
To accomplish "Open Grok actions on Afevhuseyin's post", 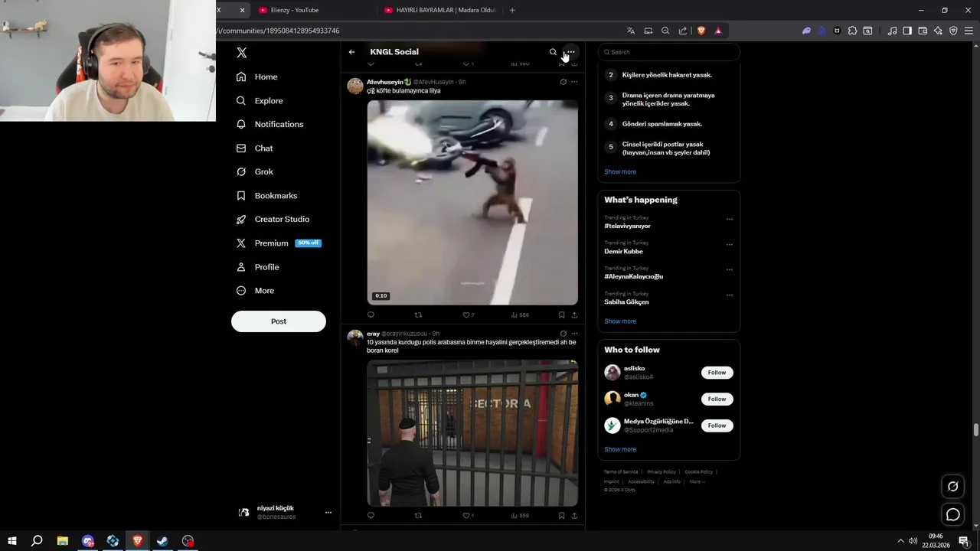I will pyautogui.click(x=563, y=82).
